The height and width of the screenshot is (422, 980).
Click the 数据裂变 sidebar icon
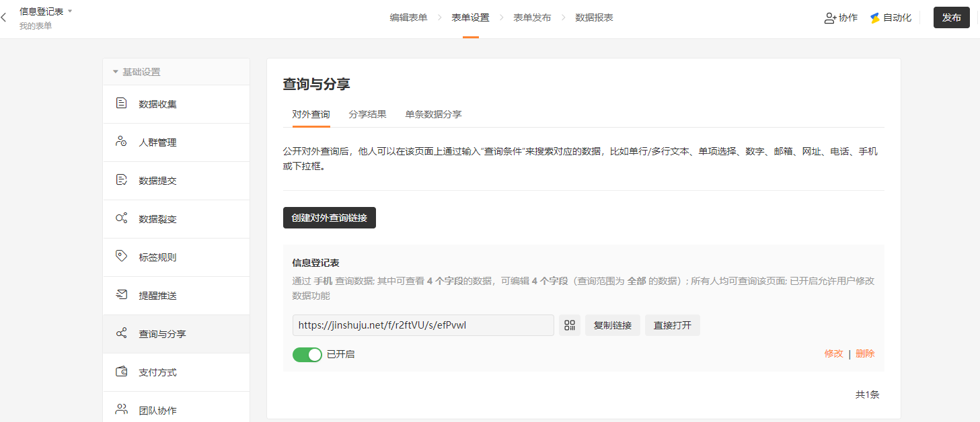click(121, 218)
